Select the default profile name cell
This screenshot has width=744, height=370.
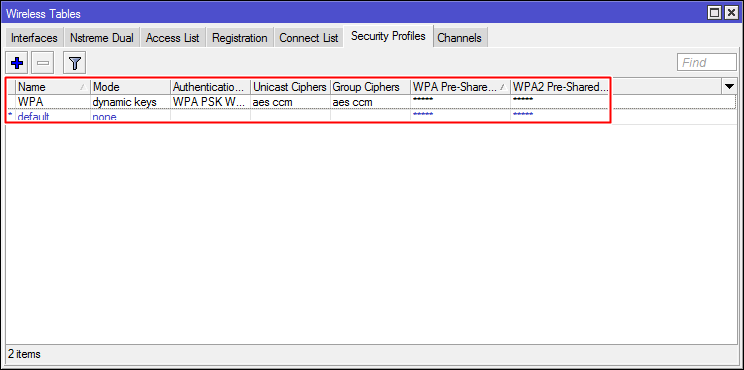(53, 117)
